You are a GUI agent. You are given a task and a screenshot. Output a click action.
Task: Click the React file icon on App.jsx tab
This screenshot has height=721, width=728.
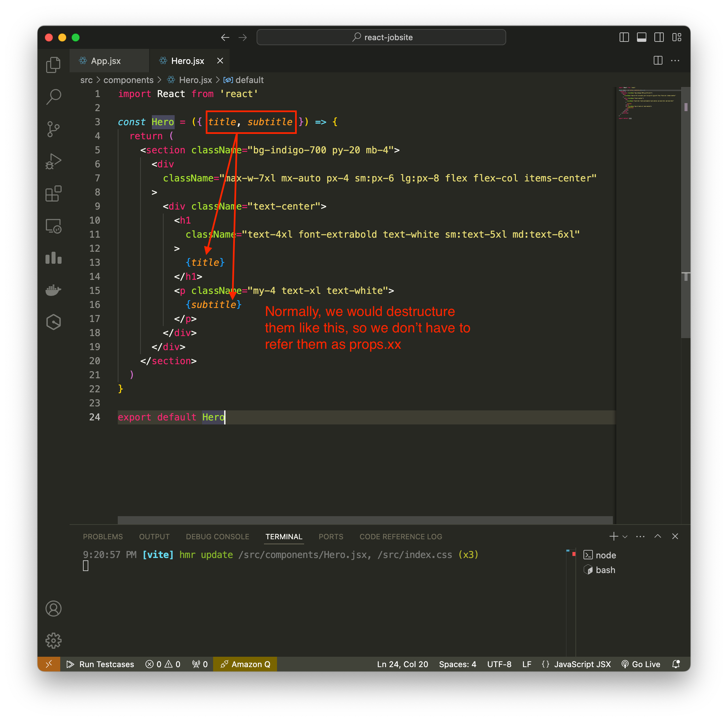(x=83, y=61)
